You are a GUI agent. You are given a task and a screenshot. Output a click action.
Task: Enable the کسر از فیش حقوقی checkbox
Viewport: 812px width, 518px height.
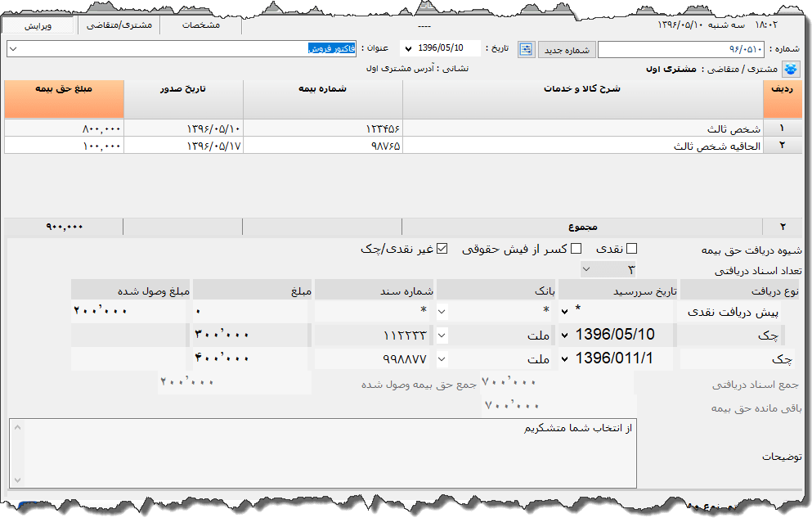point(576,249)
